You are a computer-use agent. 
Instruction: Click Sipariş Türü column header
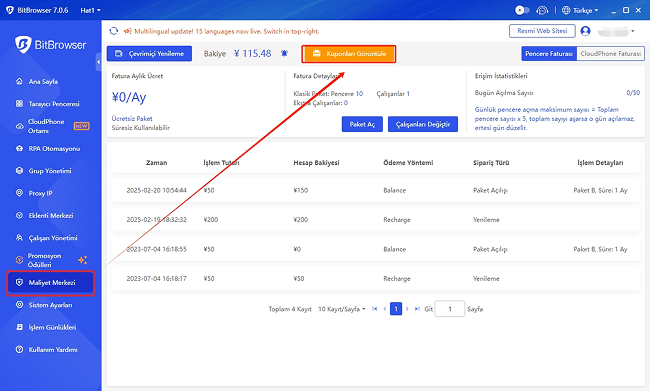491,163
